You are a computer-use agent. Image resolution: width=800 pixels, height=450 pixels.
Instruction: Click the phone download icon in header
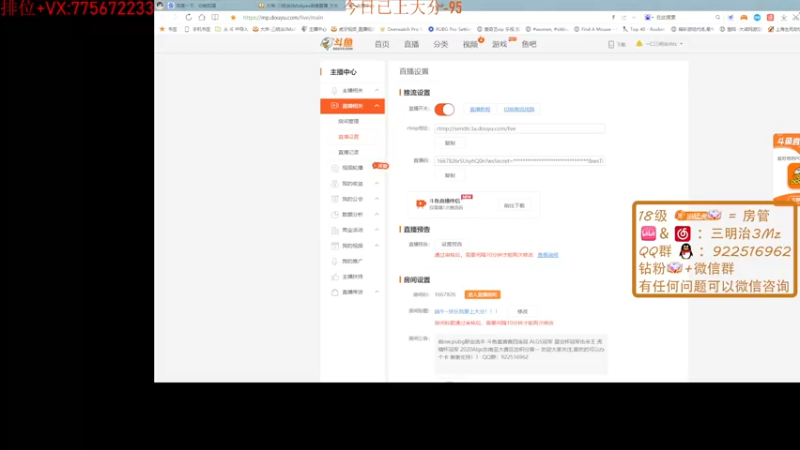[x=611, y=44]
